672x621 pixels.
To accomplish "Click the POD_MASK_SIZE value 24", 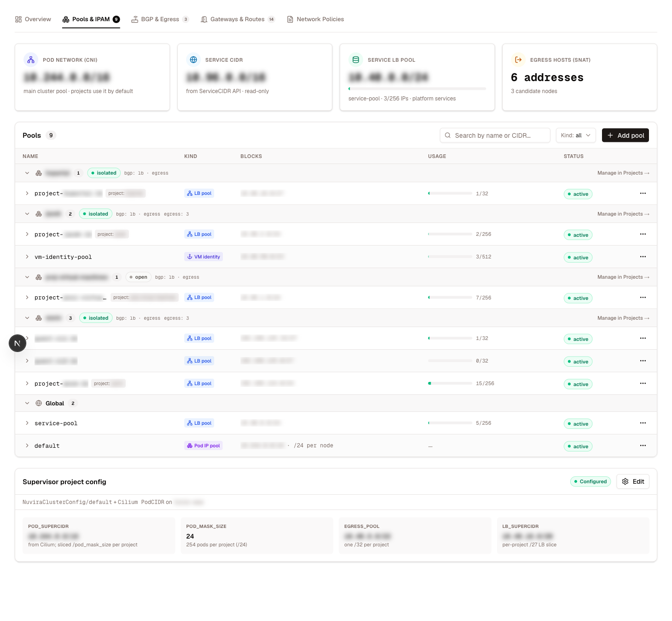I will click(x=190, y=536).
